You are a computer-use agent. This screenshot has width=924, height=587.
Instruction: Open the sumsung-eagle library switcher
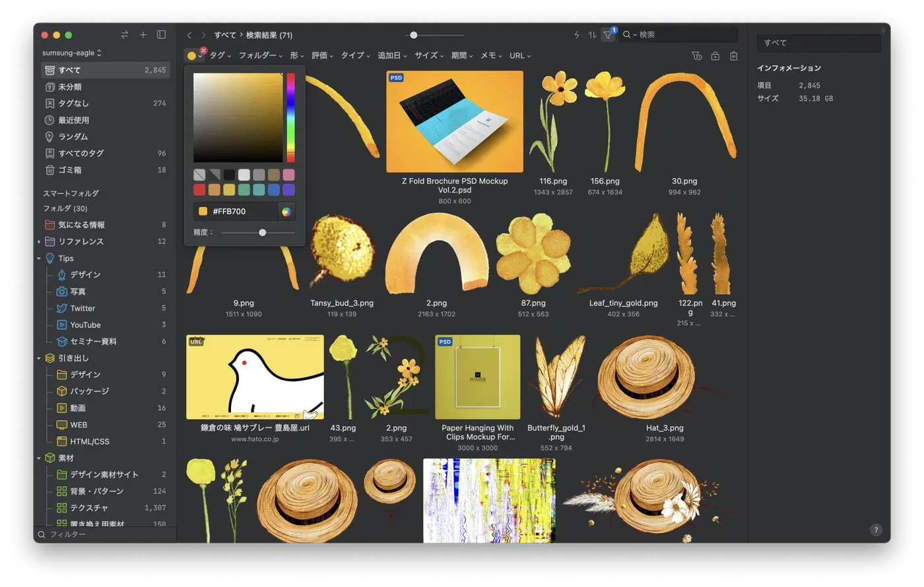click(x=72, y=53)
